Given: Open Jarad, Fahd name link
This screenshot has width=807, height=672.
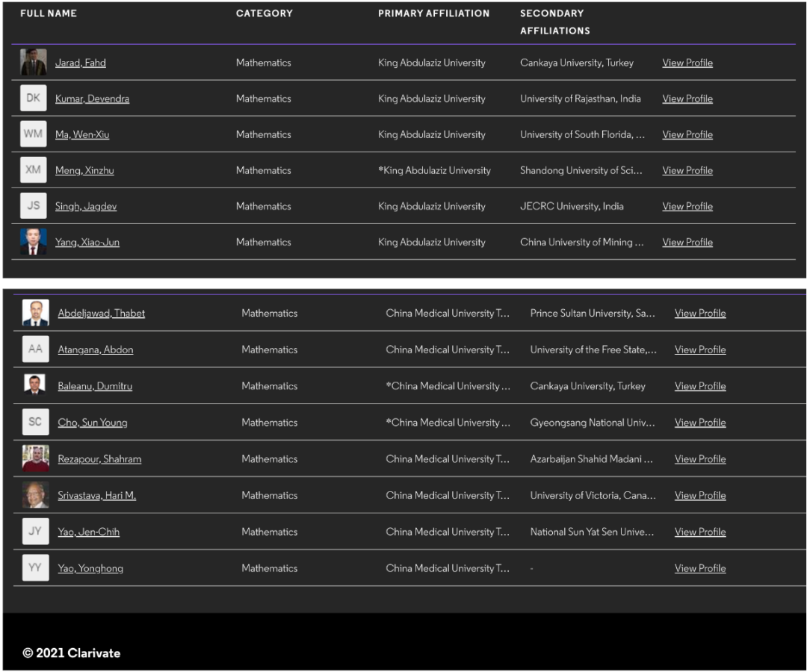Looking at the screenshot, I should click(x=80, y=63).
